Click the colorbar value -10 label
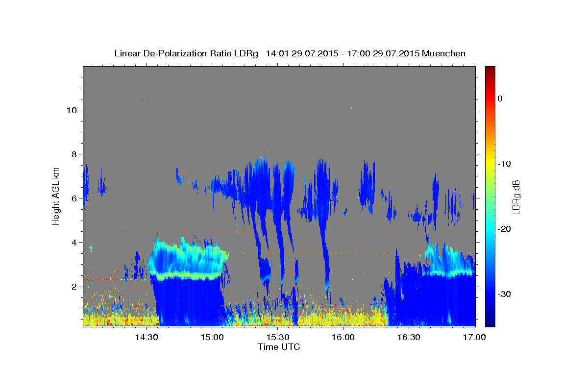 coord(505,164)
